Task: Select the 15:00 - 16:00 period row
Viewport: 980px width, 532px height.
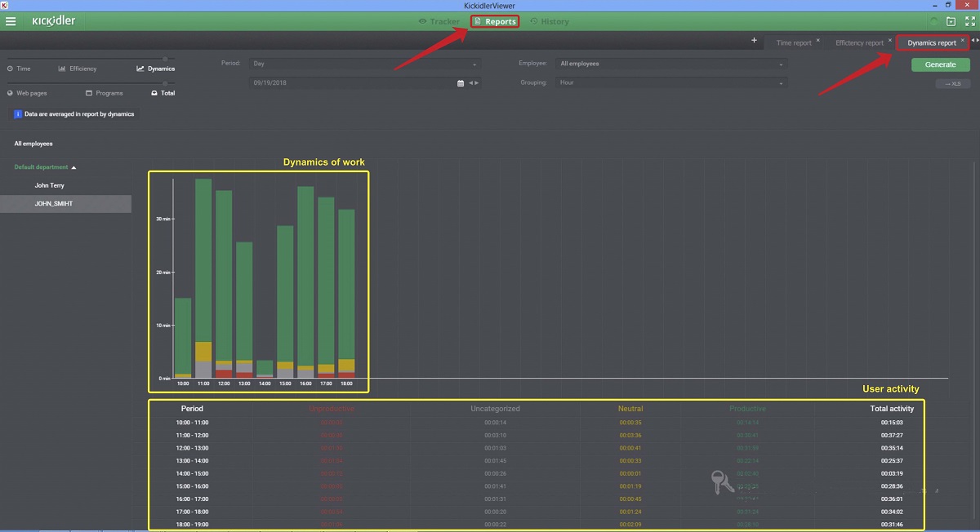Action: tap(537, 486)
